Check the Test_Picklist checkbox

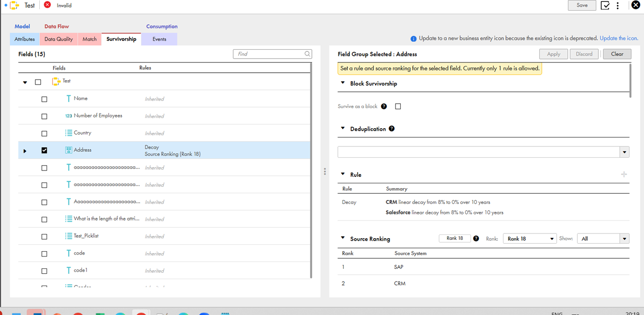click(44, 237)
